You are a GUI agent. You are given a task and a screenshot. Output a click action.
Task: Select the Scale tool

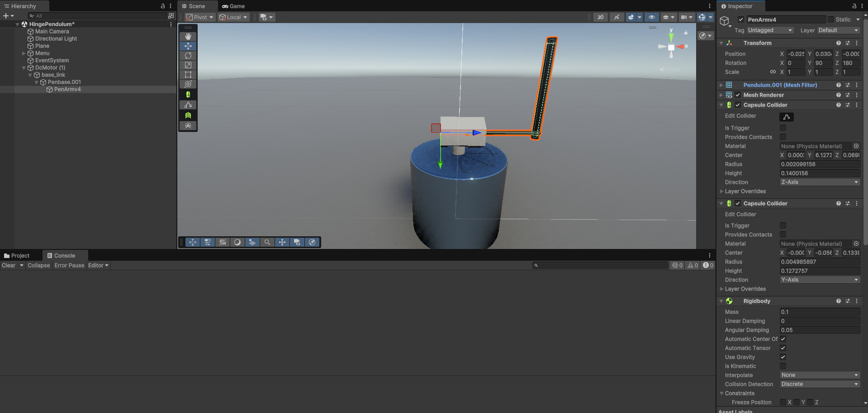point(188,65)
